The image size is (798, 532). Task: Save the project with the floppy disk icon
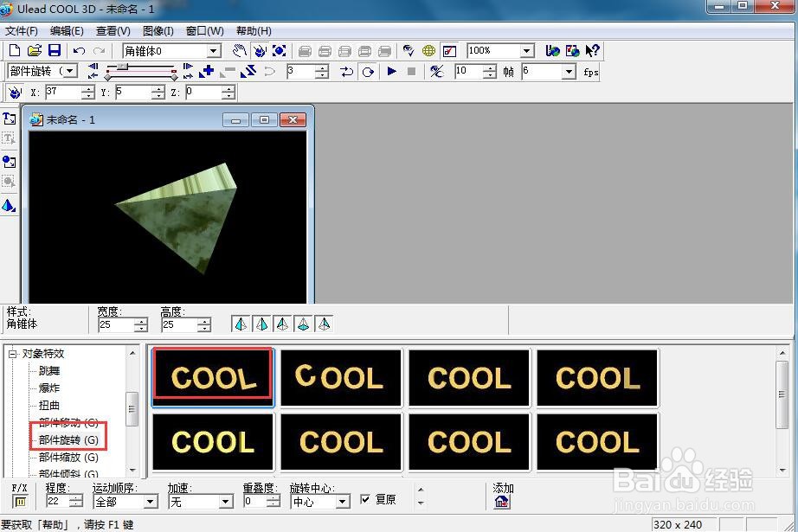click(x=54, y=50)
